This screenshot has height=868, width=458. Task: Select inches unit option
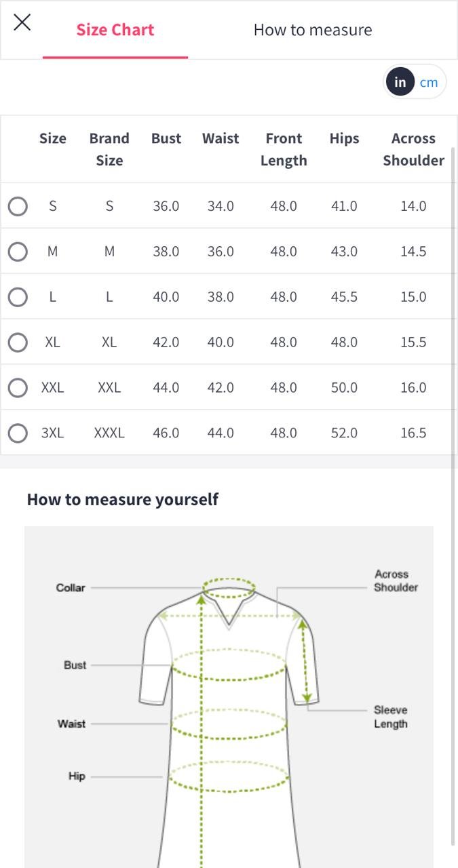click(400, 82)
